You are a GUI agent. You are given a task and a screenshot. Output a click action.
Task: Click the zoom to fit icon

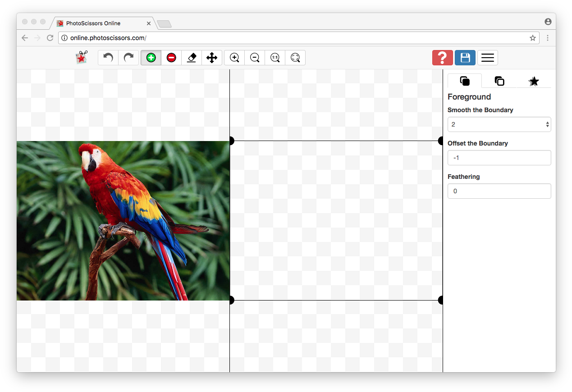[295, 58]
